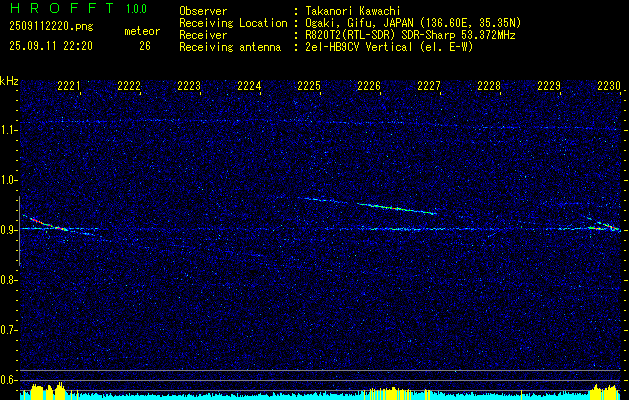Click the 2230 time marker
This screenshot has height=400, width=629.
click(609, 85)
